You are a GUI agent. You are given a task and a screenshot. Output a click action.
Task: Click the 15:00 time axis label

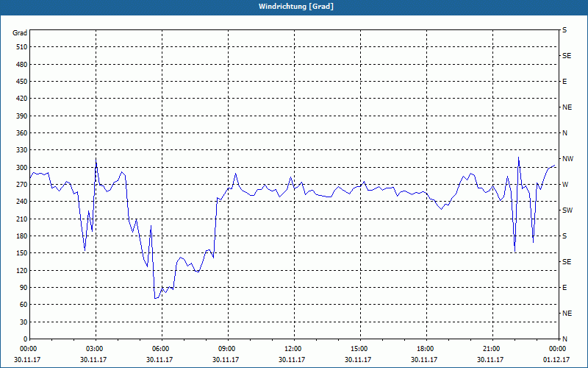(x=360, y=348)
